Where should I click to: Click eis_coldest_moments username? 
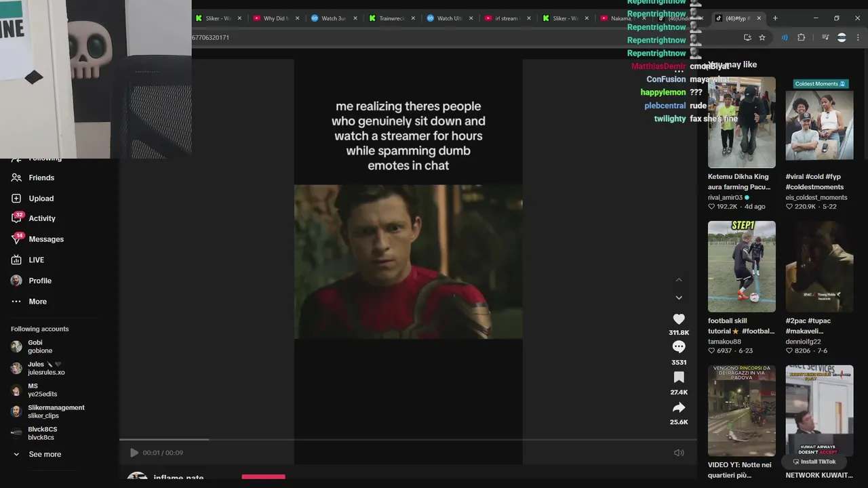coord(816,197)
